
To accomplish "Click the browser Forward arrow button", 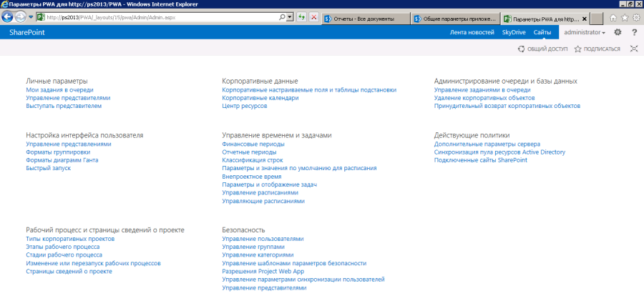I will pyautogui.click(x=20, y=17).
